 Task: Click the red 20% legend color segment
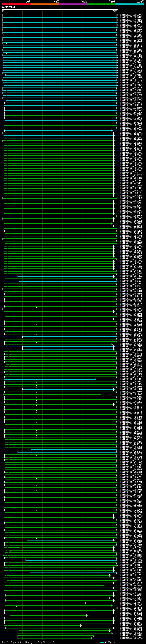point(16,4)
